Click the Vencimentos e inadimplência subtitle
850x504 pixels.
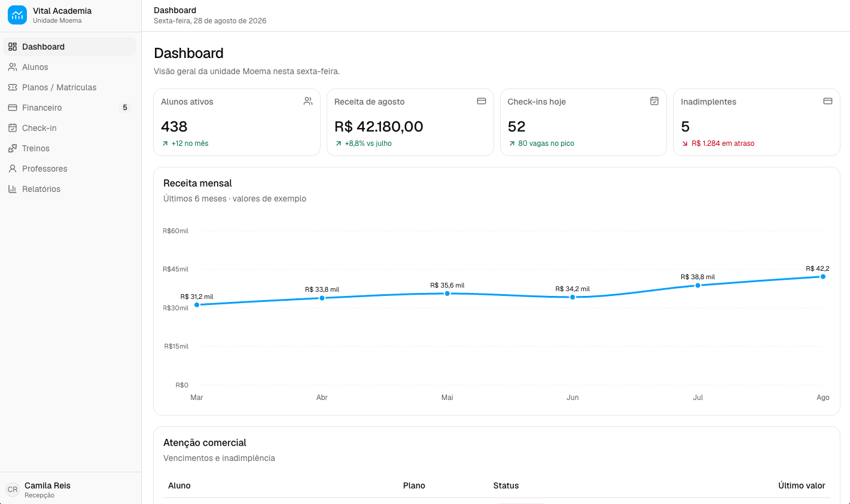pyautogui.click(x=219, y=458)
